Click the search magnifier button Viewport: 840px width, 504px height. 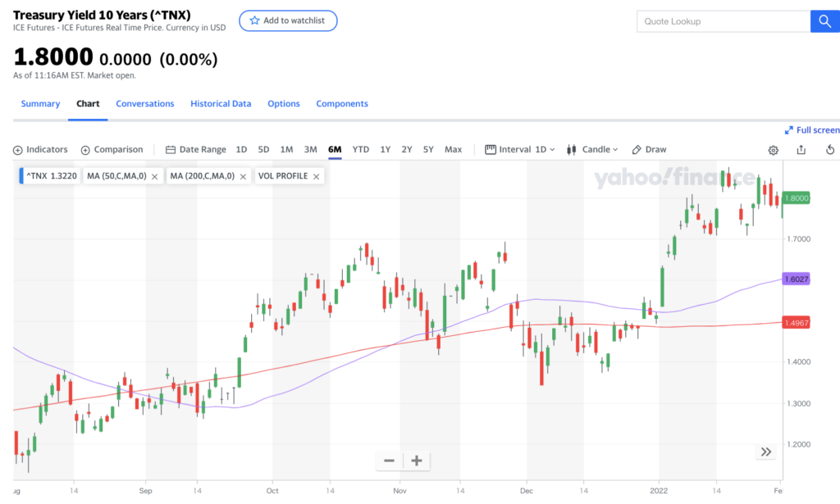[825, 21]
